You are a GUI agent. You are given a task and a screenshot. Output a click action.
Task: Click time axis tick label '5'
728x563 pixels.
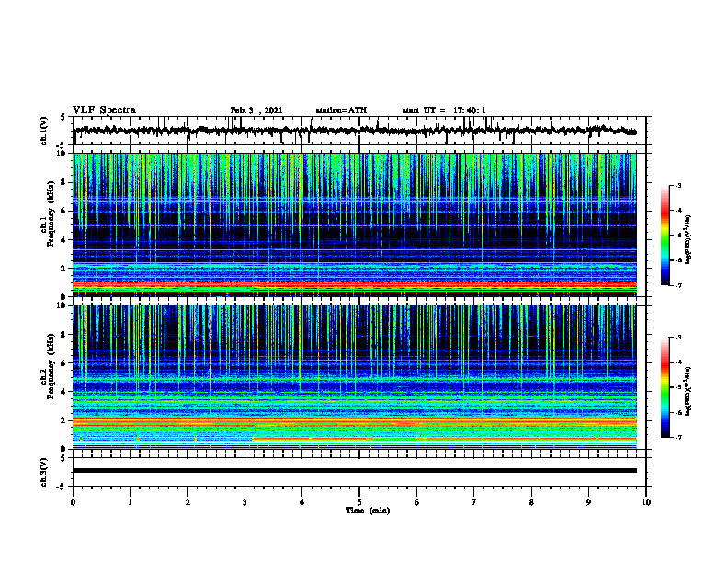click(359, 502)
